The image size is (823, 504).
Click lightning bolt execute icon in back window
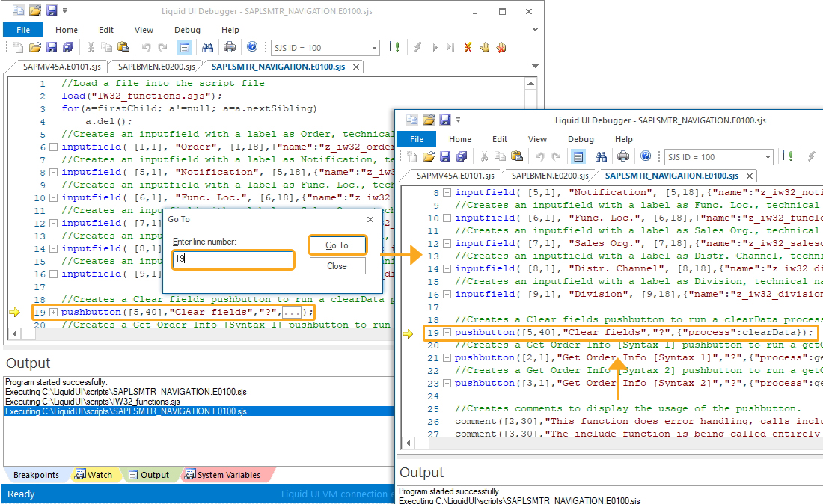pyautogui.click(x=417, y=48)
